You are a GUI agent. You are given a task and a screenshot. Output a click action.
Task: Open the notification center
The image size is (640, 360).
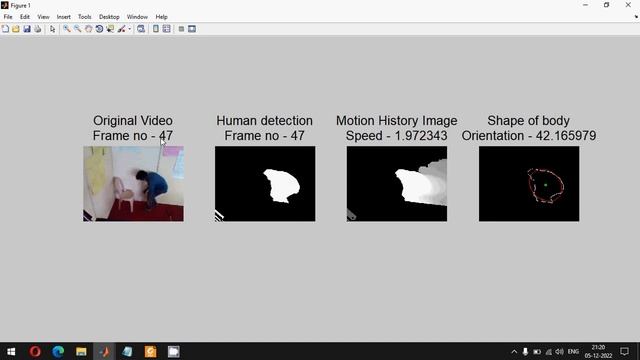pyautogui.click(x=624, y=351)
